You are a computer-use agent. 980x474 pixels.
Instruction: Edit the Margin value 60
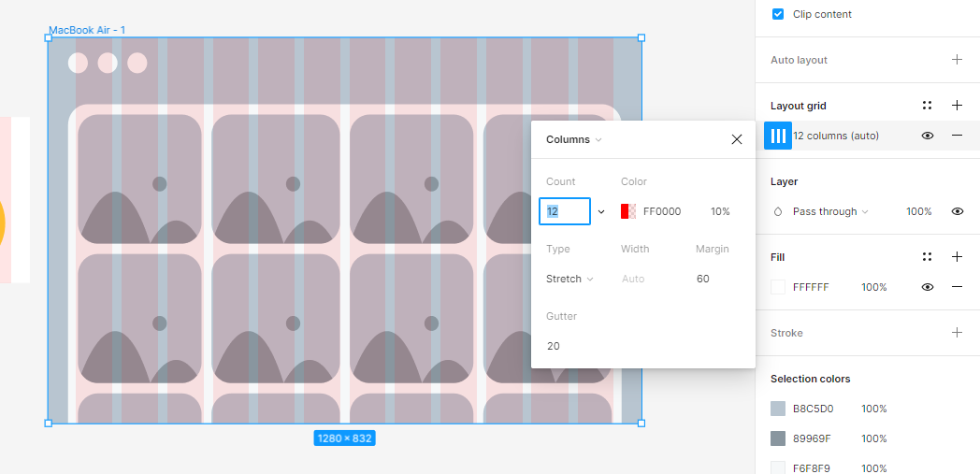point(703,280)
